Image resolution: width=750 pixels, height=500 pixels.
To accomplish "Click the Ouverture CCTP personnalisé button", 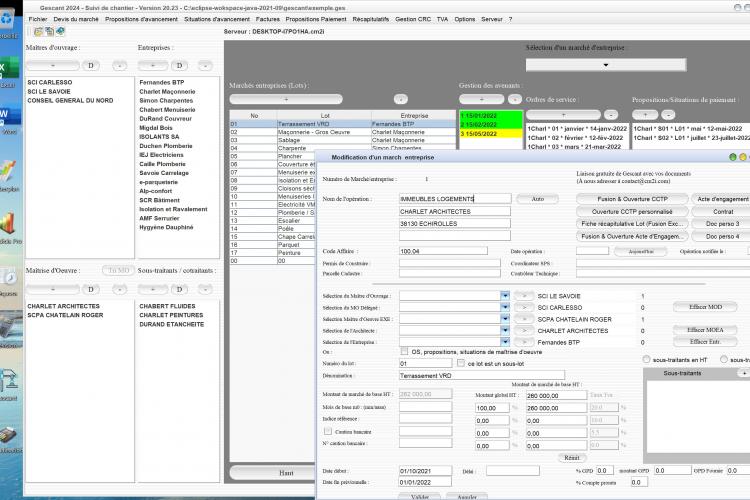I will pos(632,211).
